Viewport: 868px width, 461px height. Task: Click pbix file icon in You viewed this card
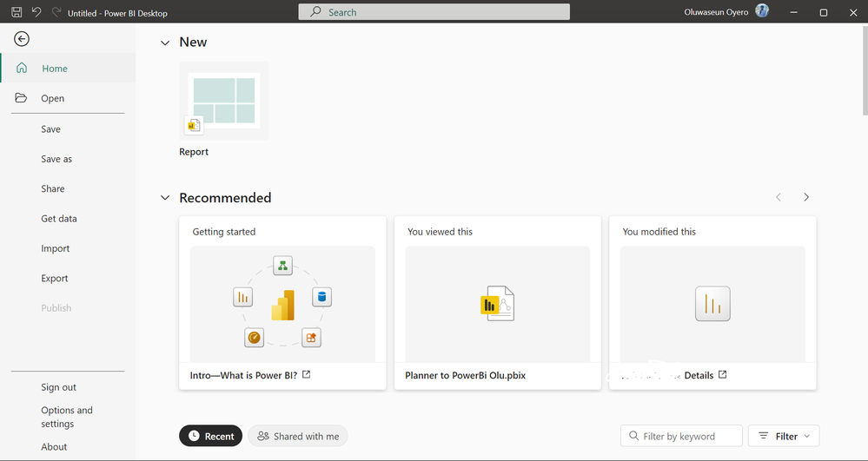click(497, 303)
